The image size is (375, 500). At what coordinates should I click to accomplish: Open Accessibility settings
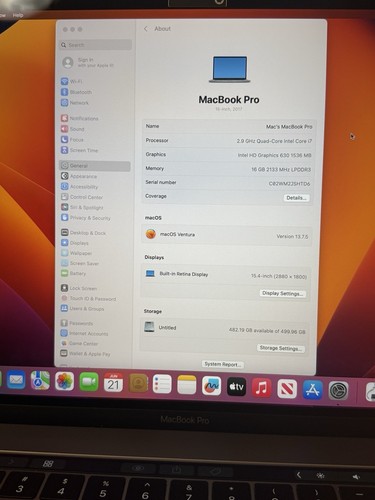tap(80, 187)
